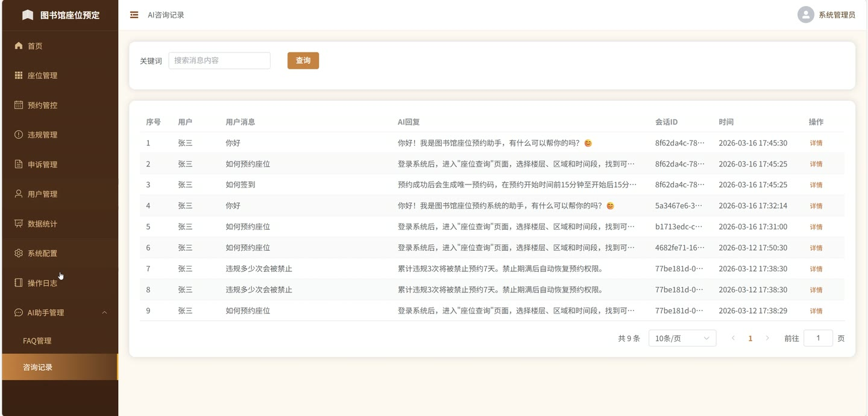The image size is (868, 416).
Task: Click the notebook icon beside 操作日志
Action: click(x=18, y=283)
